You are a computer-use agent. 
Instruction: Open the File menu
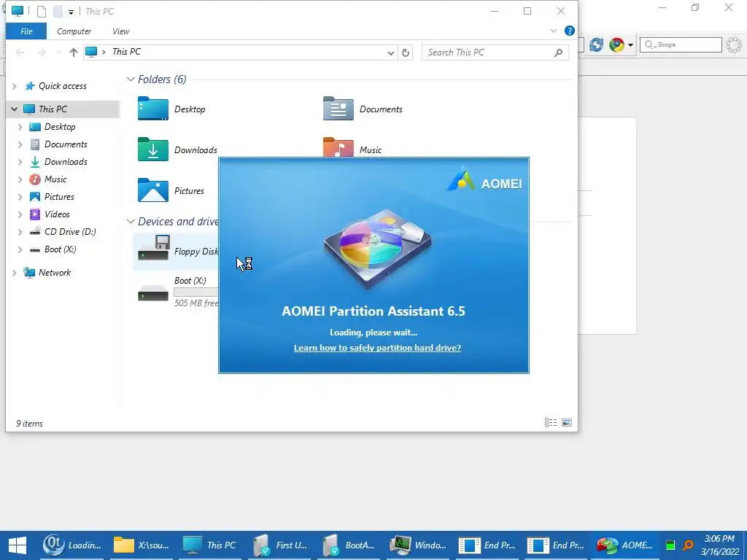pyautogui.click(x=26, y=31)
